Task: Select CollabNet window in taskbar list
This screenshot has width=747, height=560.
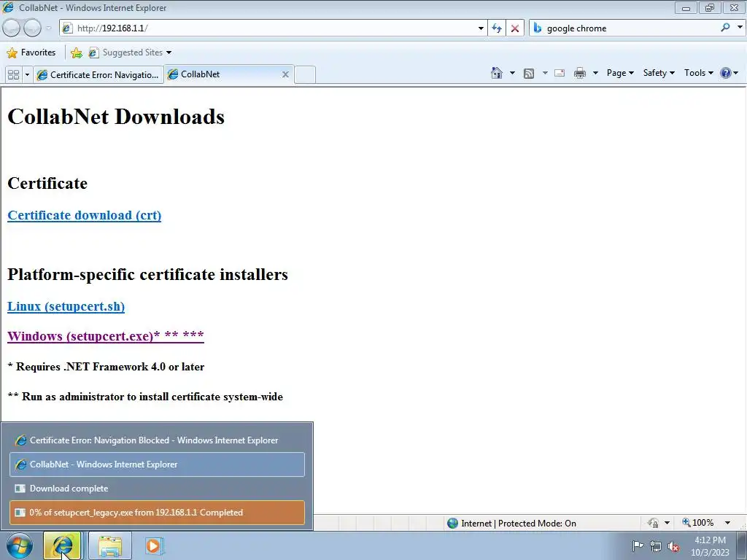Action: coord(157,464)
